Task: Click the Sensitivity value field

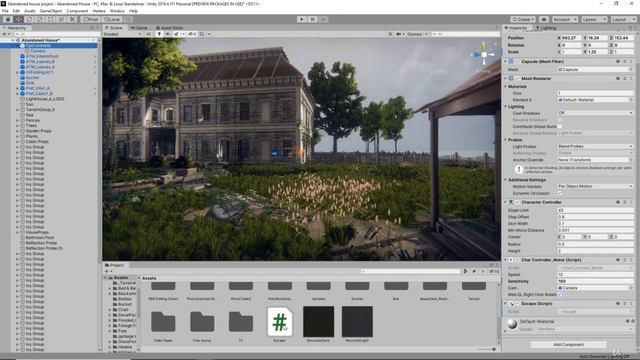Action: point(596,281)
